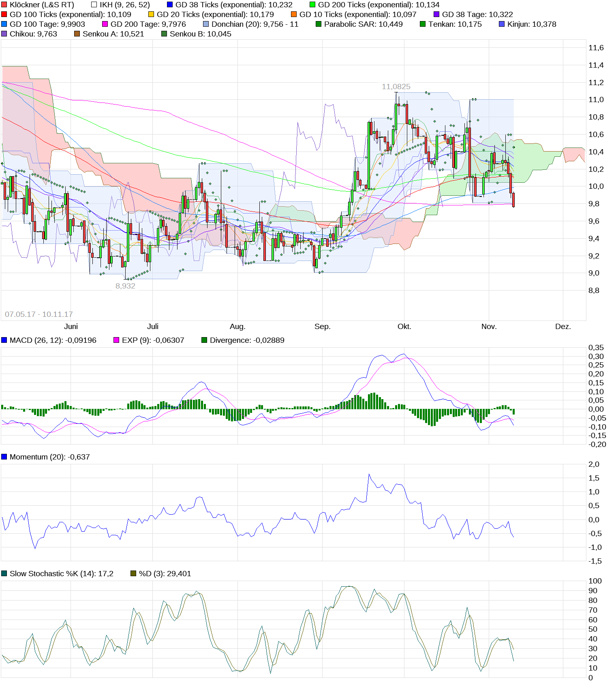The width and height of the screenshot is (616, 686).
Task: Select the magenta GD 200 Tage legend swatch
Action: 105,24
